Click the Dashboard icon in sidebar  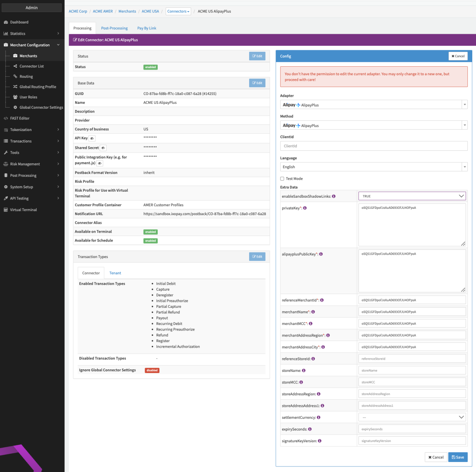click(x=6, y=22)
